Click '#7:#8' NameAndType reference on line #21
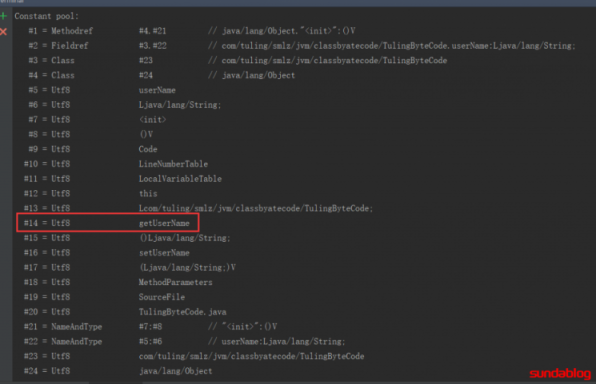Image resolution: width=596 pixels, height=384 pixels. pos(151,327)
